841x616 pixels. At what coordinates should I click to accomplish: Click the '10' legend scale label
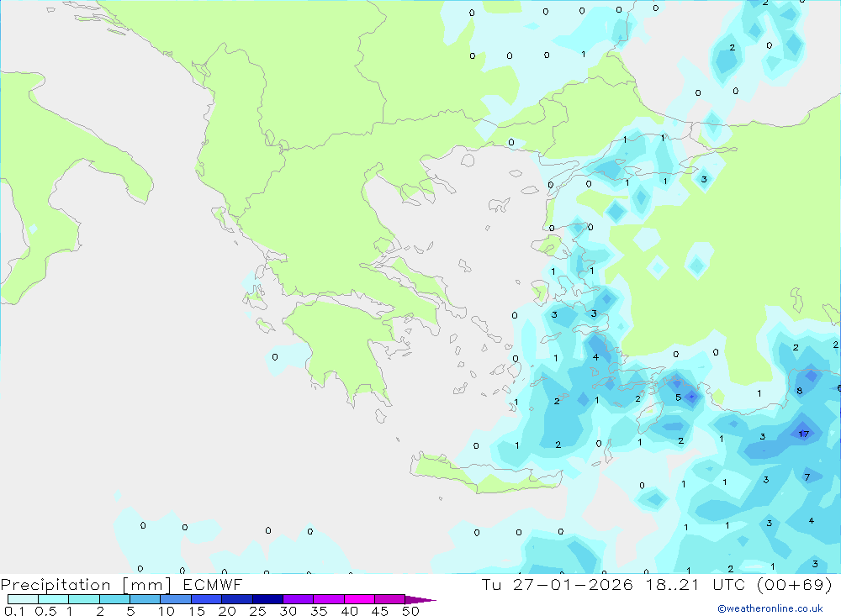pyautogui.click(x=166, y=611)
